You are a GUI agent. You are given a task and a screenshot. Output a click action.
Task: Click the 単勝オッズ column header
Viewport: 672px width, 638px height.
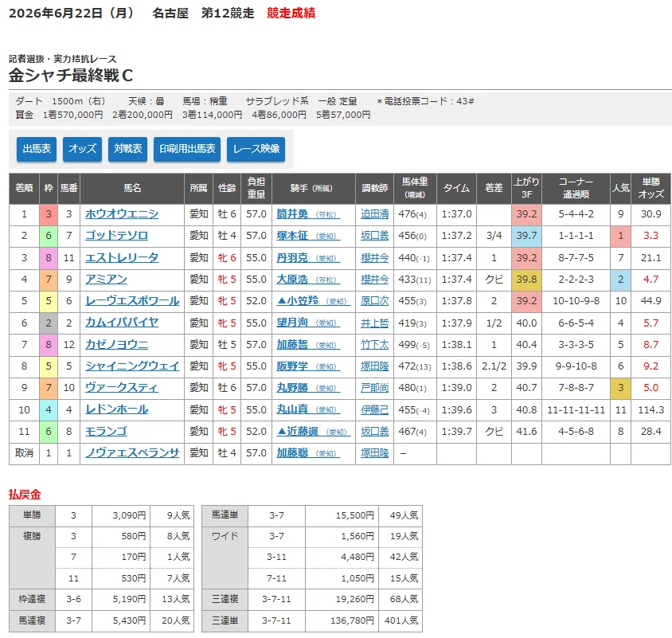[651, 188]
